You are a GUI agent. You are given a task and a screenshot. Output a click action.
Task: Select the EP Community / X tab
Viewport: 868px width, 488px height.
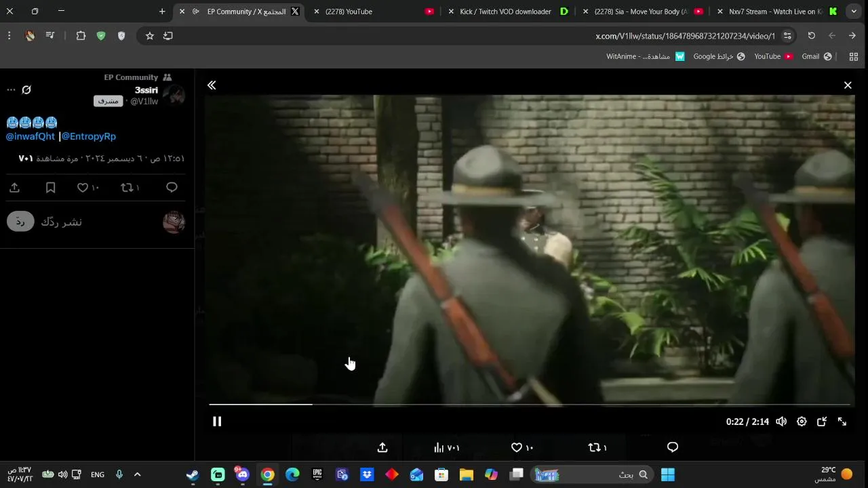tap(241, 12)
